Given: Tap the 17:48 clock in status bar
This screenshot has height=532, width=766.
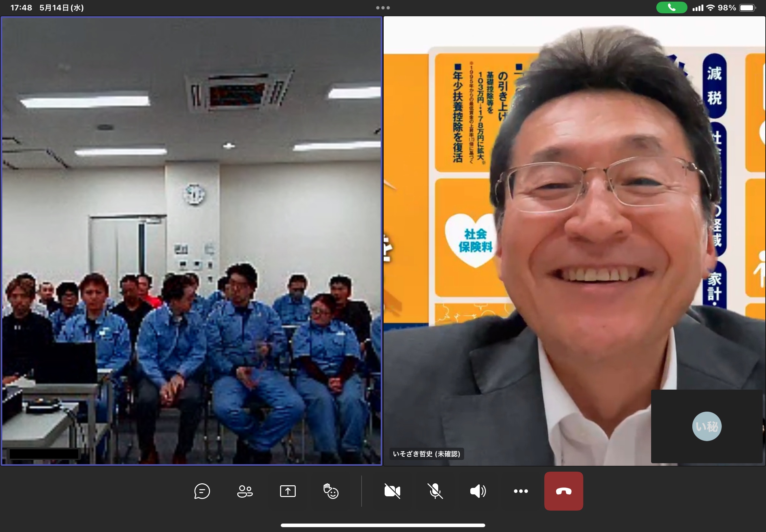Looking at the screenshot, I should point(21,8).
